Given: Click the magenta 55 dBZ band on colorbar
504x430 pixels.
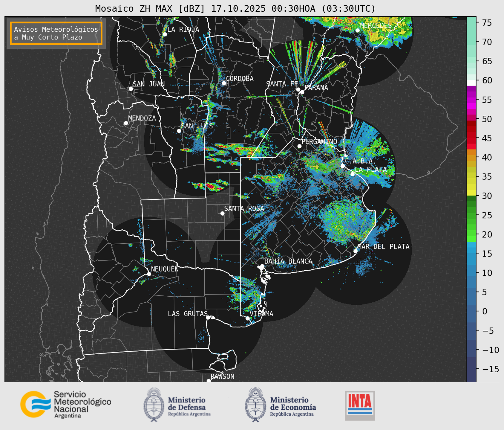Looking at the screenshot, I should pyautogui.click(x=471, y=100).
